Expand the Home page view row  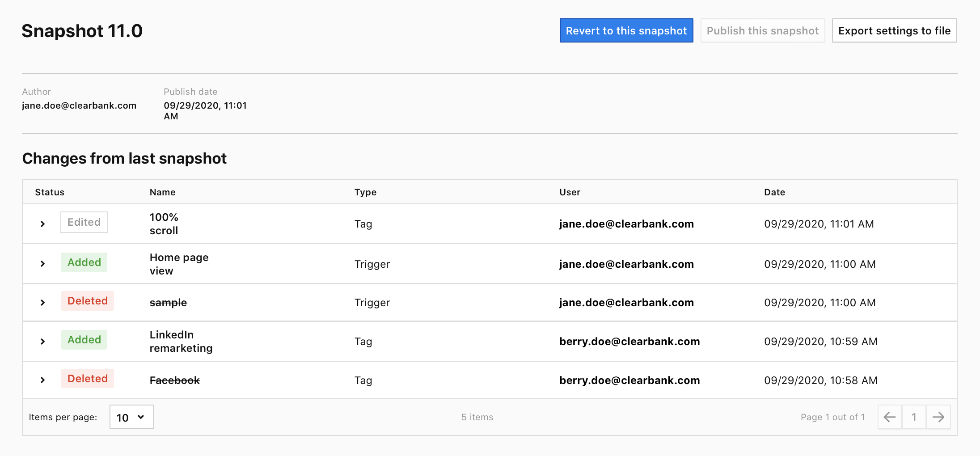[42, 264]
